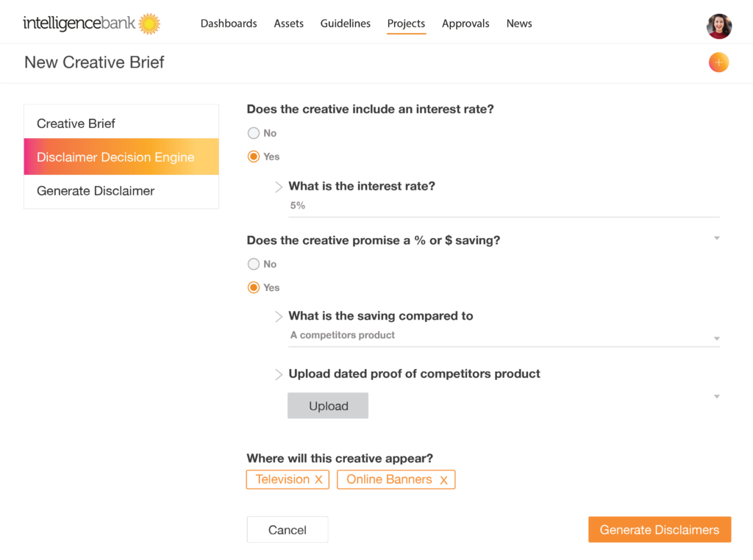Expand the chevron beside 'What is the interest rate?'
Viewport: 753px width, 560px height.
point(278,187)
